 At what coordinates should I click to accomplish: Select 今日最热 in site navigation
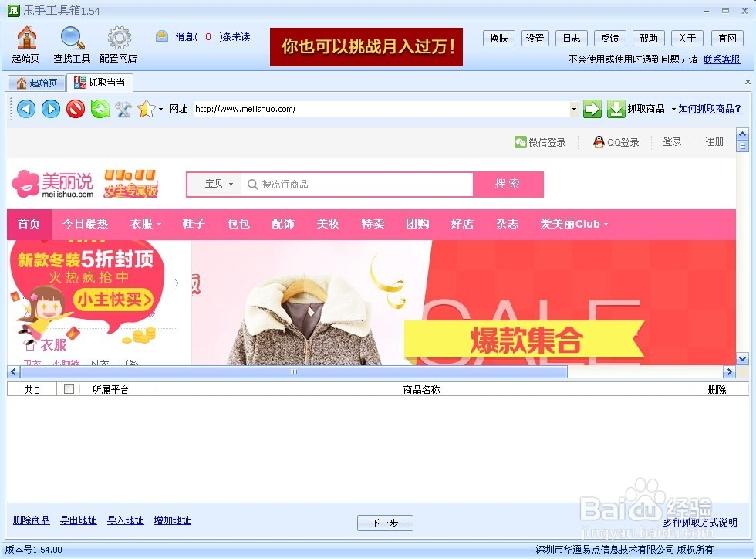[85, 224]
